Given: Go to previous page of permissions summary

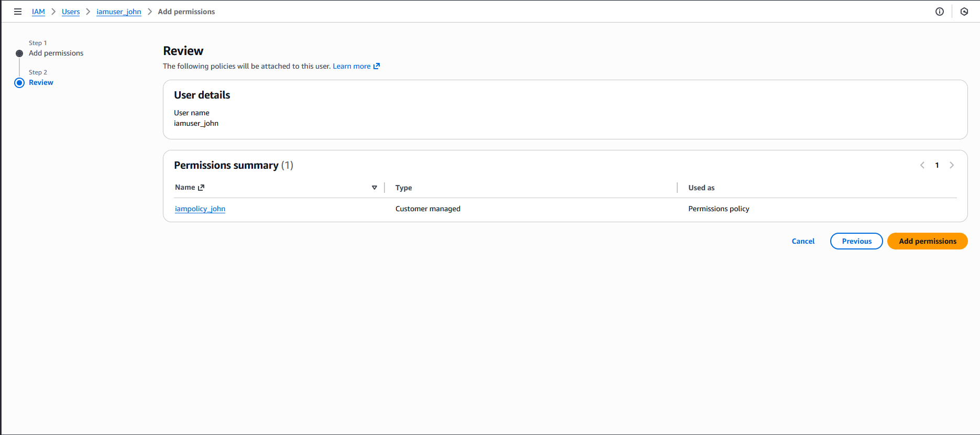Looking at the screenshot, I should click(922, 165).
